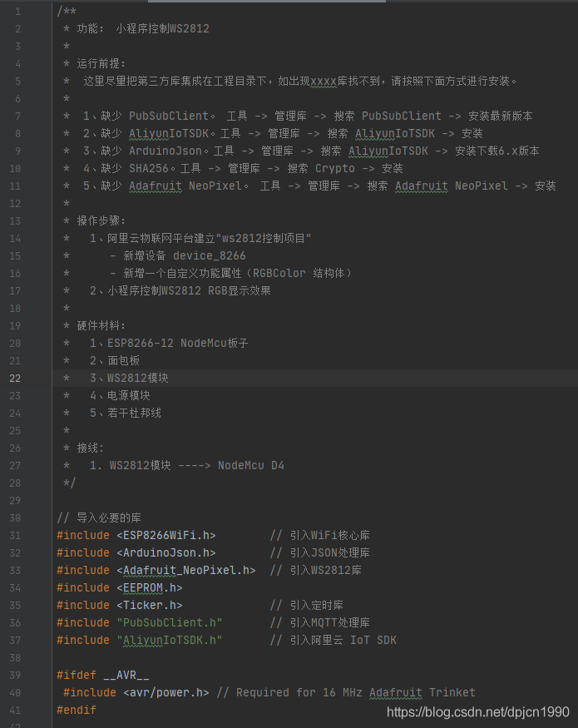Viewport: 578px width, 728px height.
Task: Click '缺少 Adafruit NeoPixel' on line 11
Action: [x=171, y=186]
